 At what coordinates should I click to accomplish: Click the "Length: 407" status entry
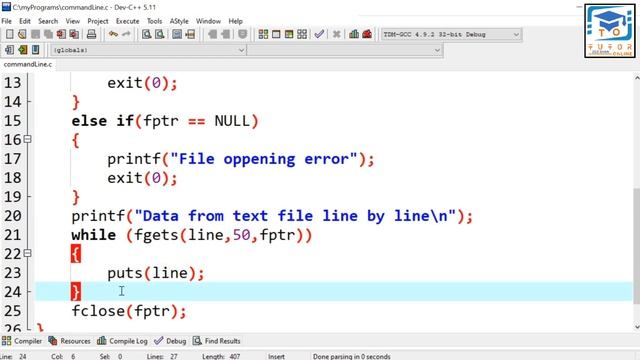click(x=221, y=356)
